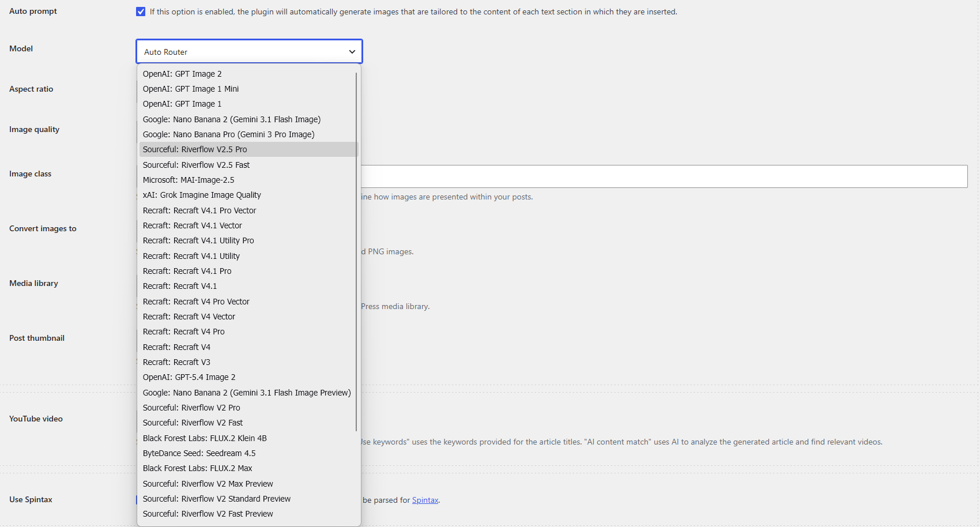
Task: Select OpenAI: GPT Image 1 Mini option
Action: 248,89
